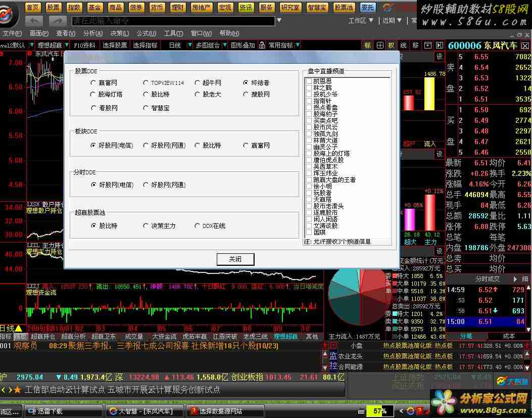
Task: Click the 移 move icon
Action: click(416, 45)
